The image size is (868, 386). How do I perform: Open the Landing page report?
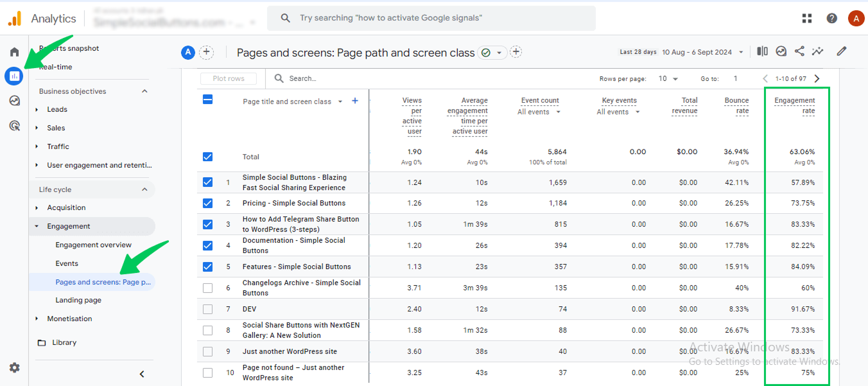point(78,300)
